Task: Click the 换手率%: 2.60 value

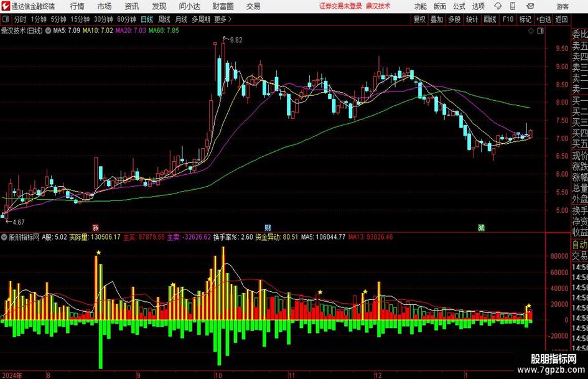Action: [x=233, y=237]
